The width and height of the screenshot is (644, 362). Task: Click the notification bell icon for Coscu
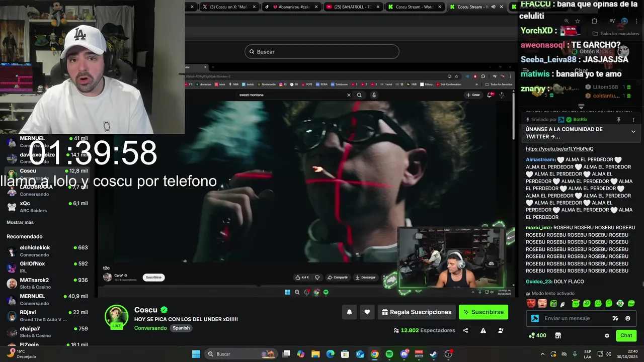[350, 312]
